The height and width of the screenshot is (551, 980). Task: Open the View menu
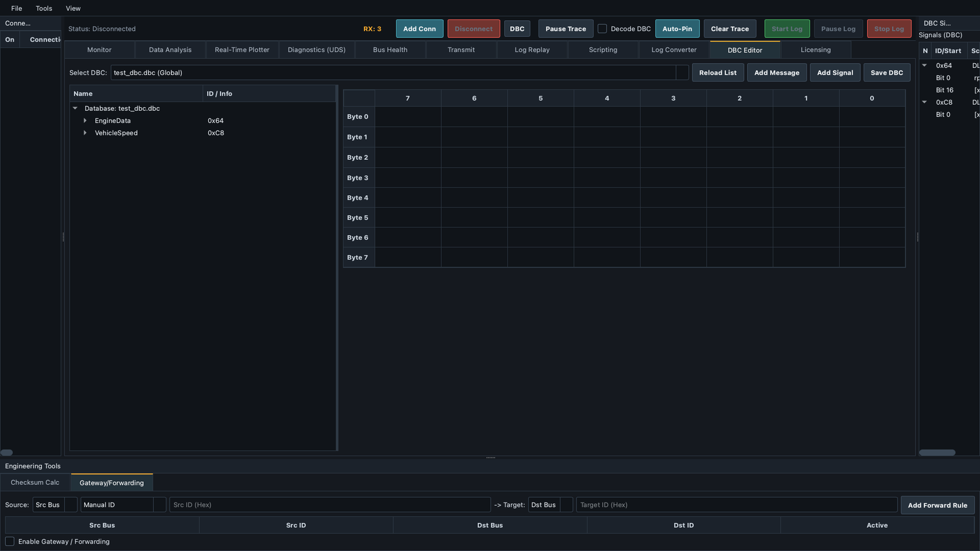click(x=73, y=9)
